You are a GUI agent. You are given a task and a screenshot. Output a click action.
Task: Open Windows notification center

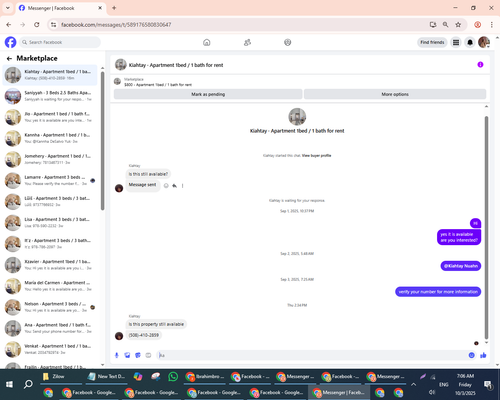point(488,385)
